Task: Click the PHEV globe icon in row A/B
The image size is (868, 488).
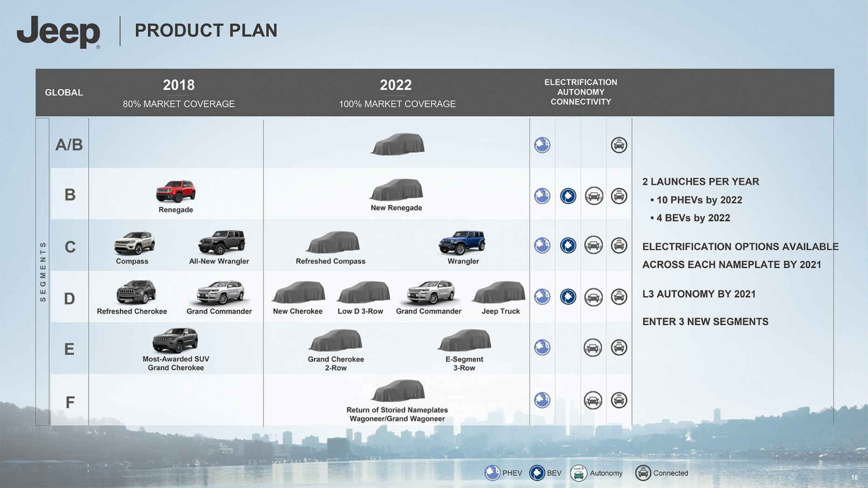Action: pyautogui.click(x=542, y=144)
